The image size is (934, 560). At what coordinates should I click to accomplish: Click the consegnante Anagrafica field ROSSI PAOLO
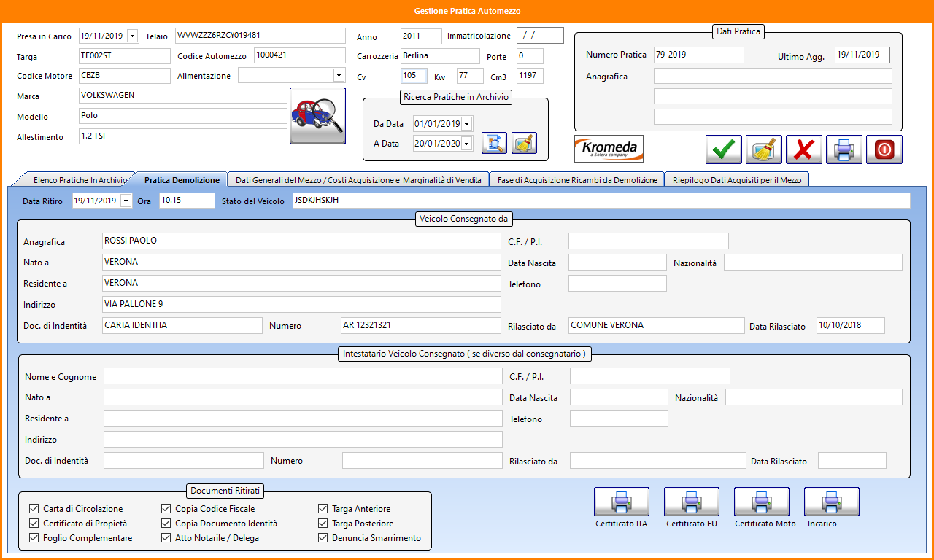(x=301, y=241)
